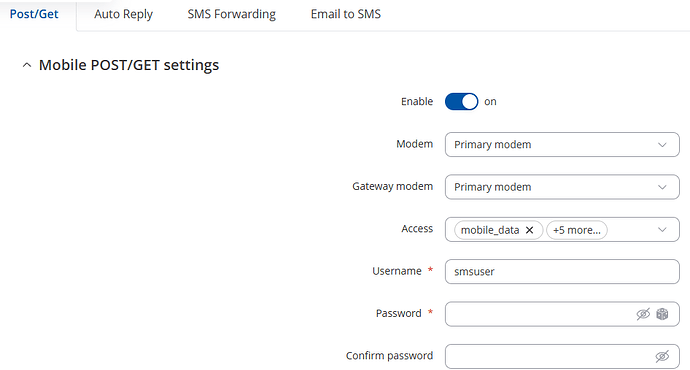The width and height of the screenshot is (690, 370).
Task: Select the Post/Get tab
Action: pos(34,14)
